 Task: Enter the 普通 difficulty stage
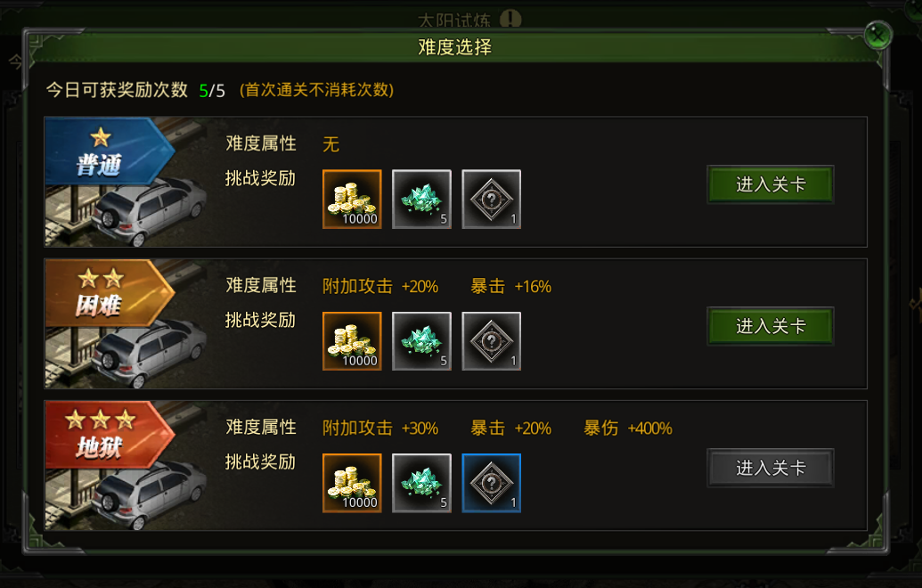click(x=771, y=184)
